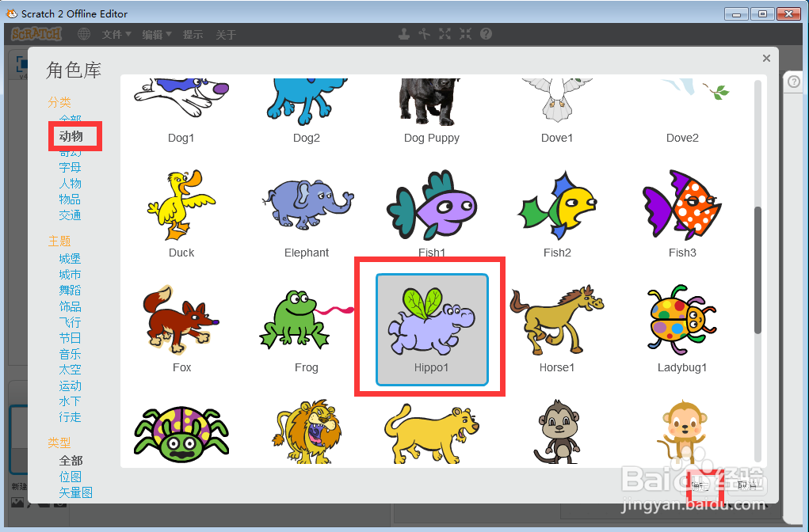Open the 编辑 edit menu
This screenshot has height=532, width=809.
pos(157,35)
